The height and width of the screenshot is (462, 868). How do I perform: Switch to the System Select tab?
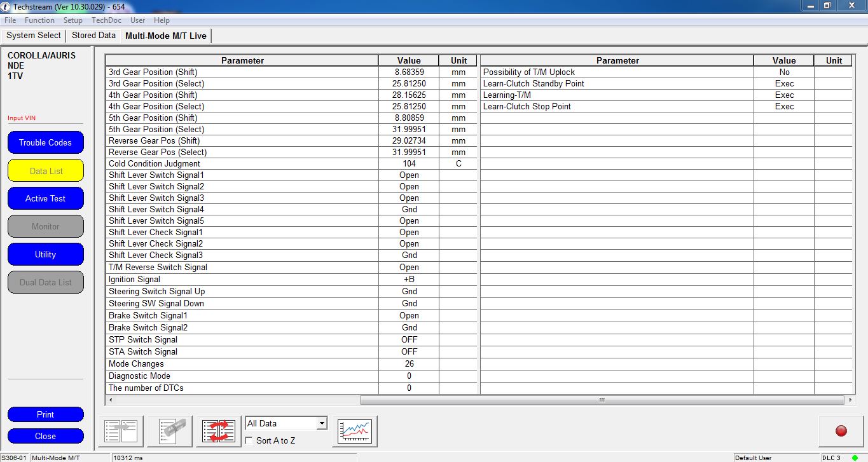point(34,36)
